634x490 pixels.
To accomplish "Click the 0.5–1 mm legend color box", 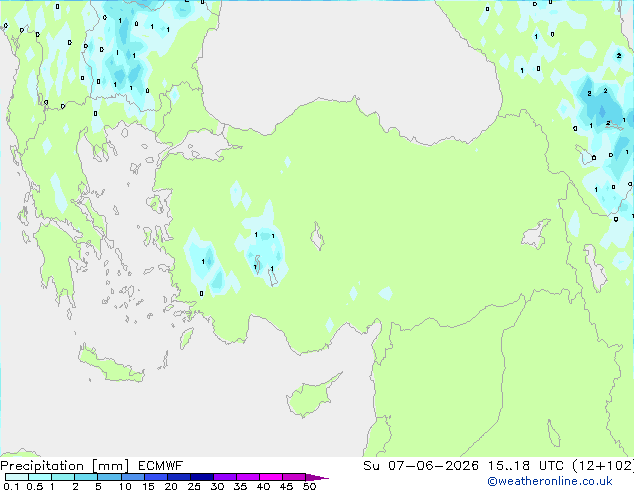I will 40,477.
